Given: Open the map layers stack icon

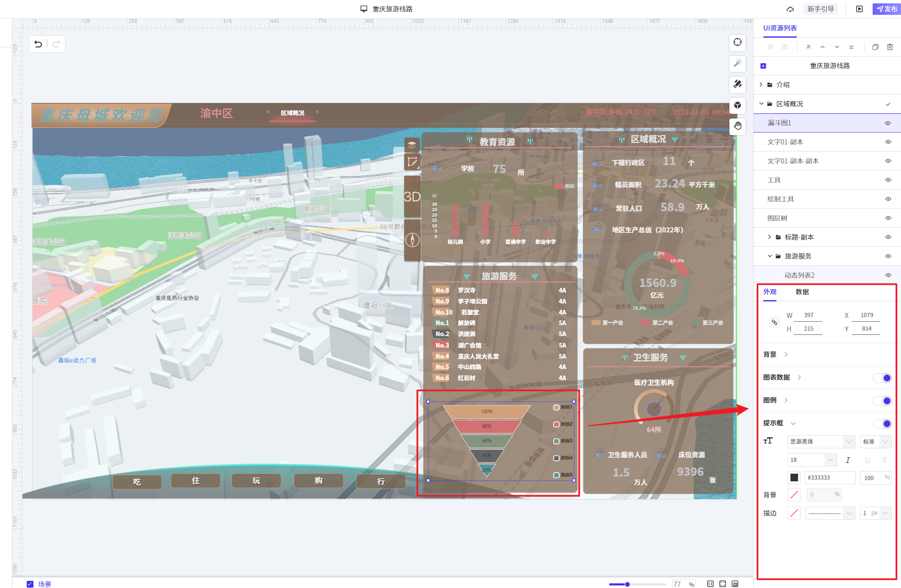Looking at the screenshot, I should 412,145.
